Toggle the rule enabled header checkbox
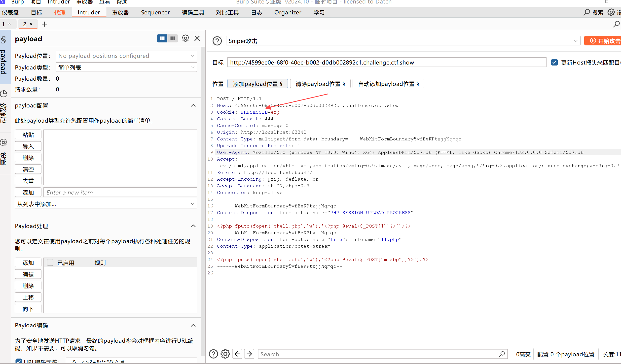The width and height of the screenshot is (621, 364). tap(50, 263)
